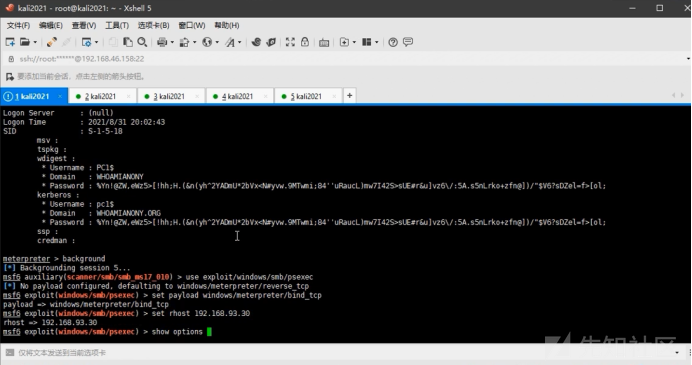This screenshot has height=365, width=692.
Task: Open a new session from the toolbar
Action: coord(10,42)
